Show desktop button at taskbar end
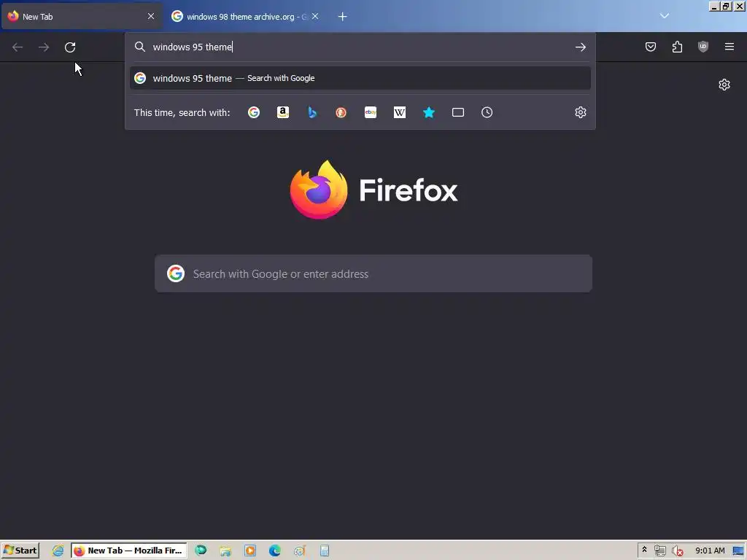 coord(739,551)
